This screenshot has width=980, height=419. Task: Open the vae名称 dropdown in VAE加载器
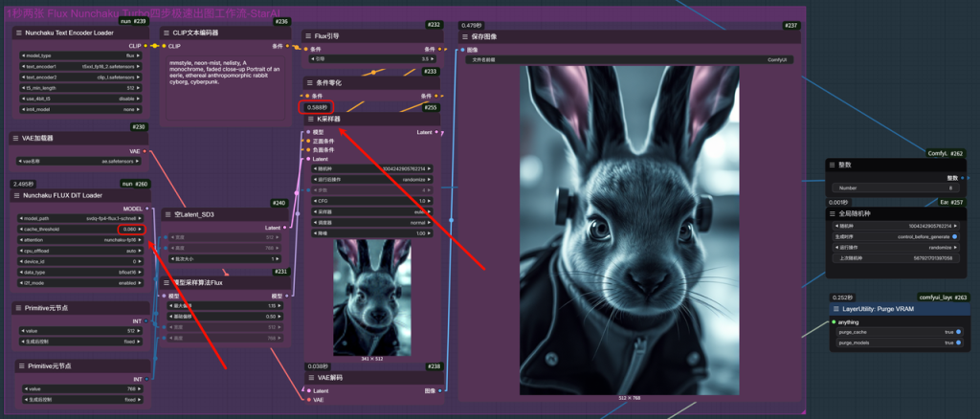coord(81,161)
